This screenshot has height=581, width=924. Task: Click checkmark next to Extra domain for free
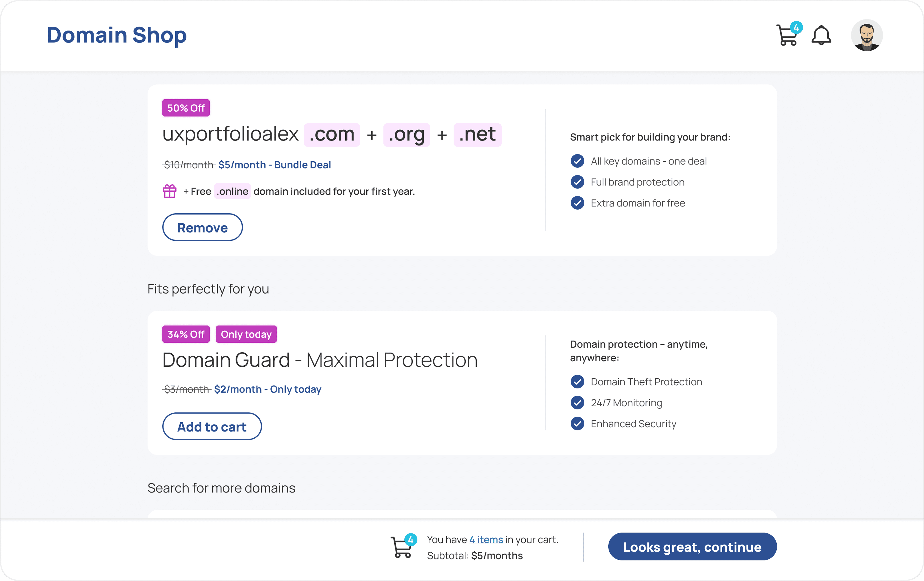click(x=577, y=203)
